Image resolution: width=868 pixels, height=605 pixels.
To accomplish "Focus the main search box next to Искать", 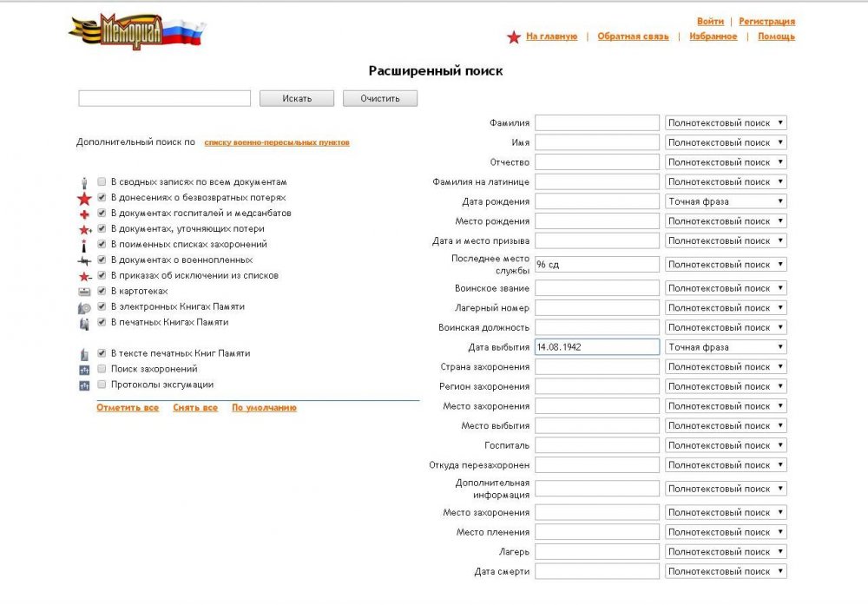I will pos(164,99).
